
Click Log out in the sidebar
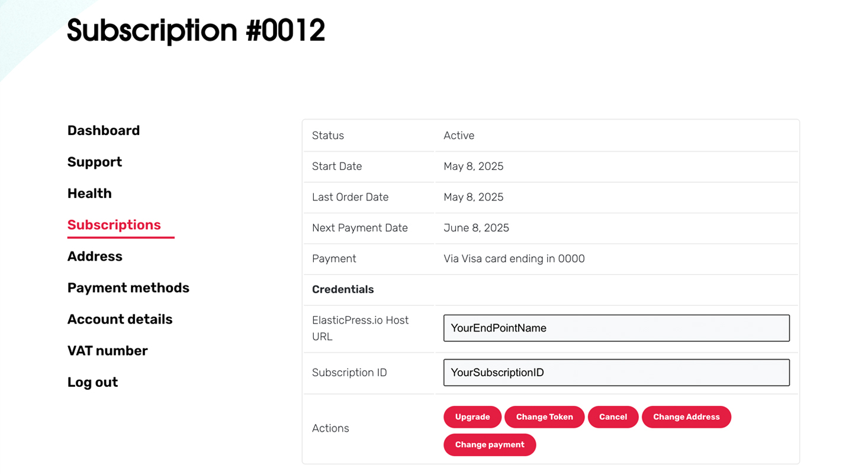pos(93,382)
